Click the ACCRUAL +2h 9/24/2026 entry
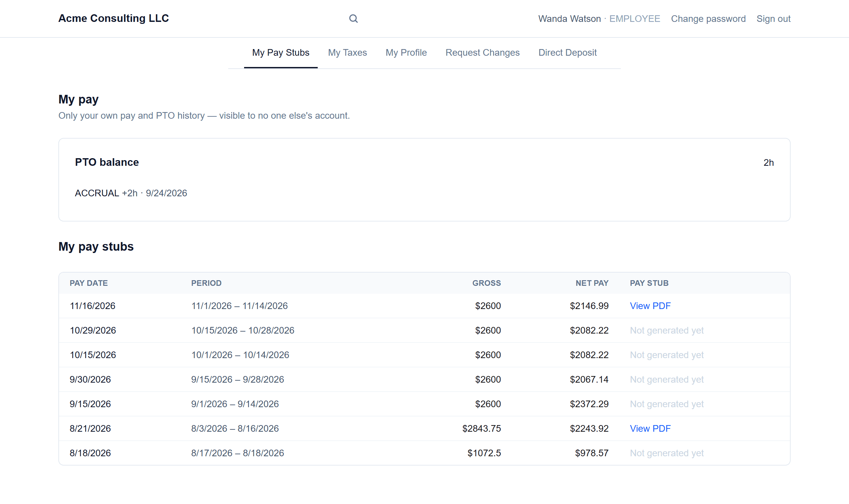Viewport: 849px width, 504px height. [131, 193]
